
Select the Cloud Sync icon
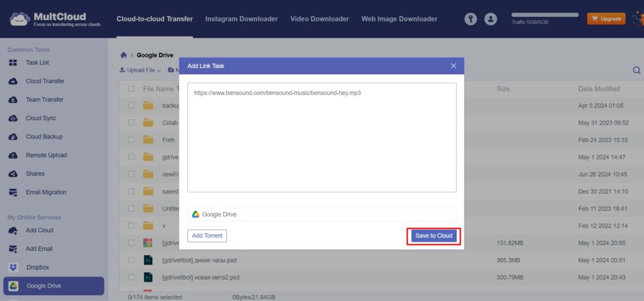(13, 118)
